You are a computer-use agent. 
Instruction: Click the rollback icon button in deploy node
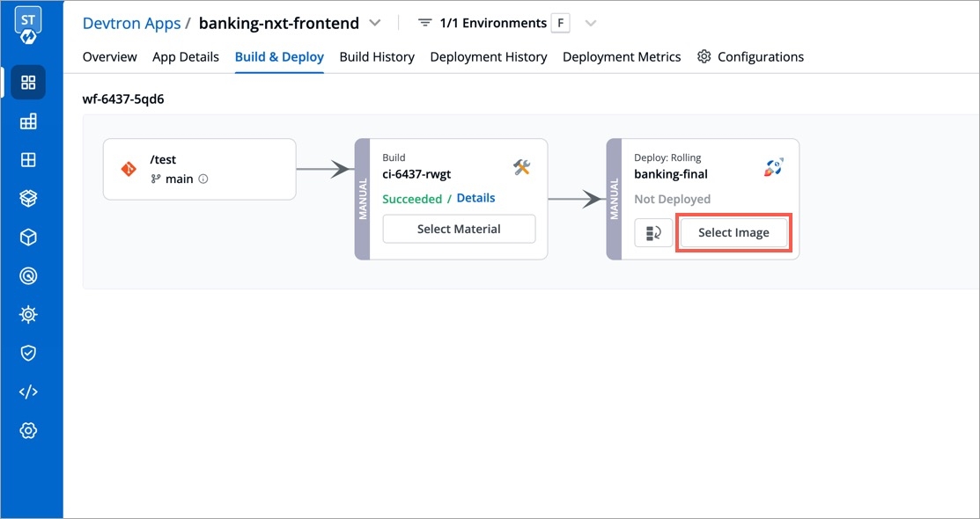[x=653, y=233]
